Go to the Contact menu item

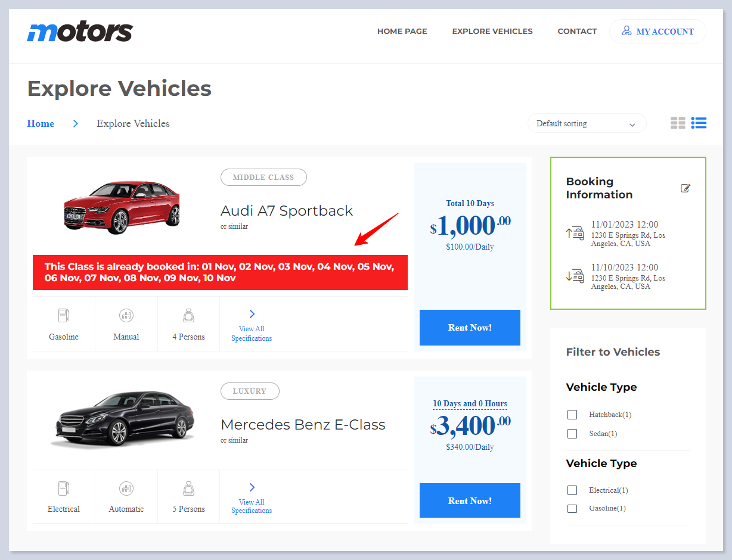[x=577, y=32]
